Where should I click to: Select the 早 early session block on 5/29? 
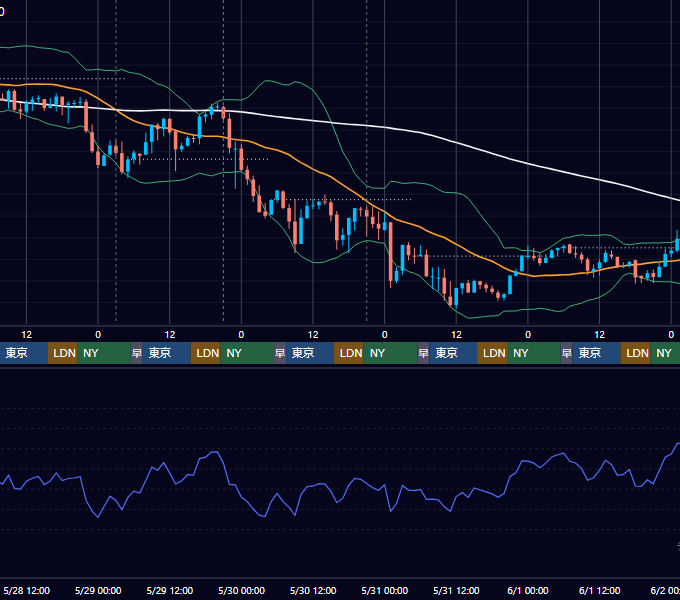coord(136,353)
